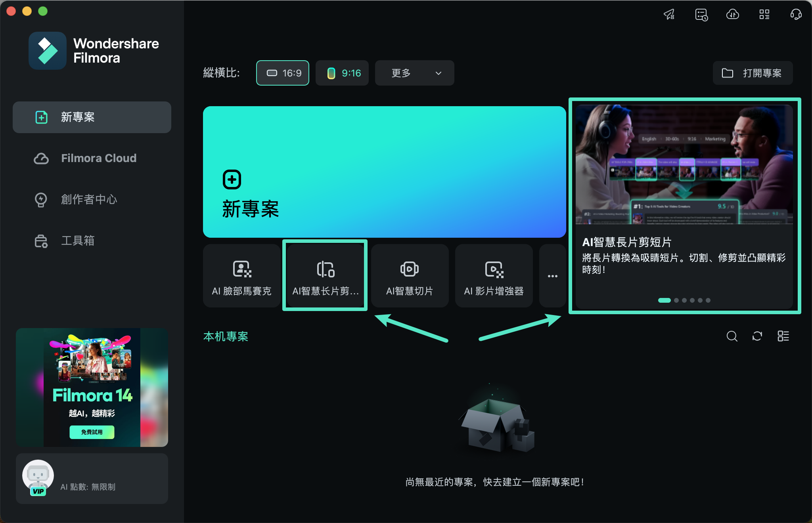The width and height of the screenshot is (812, 523).
Task: Go to the second banner slide dot
Action: coord(676,300)
